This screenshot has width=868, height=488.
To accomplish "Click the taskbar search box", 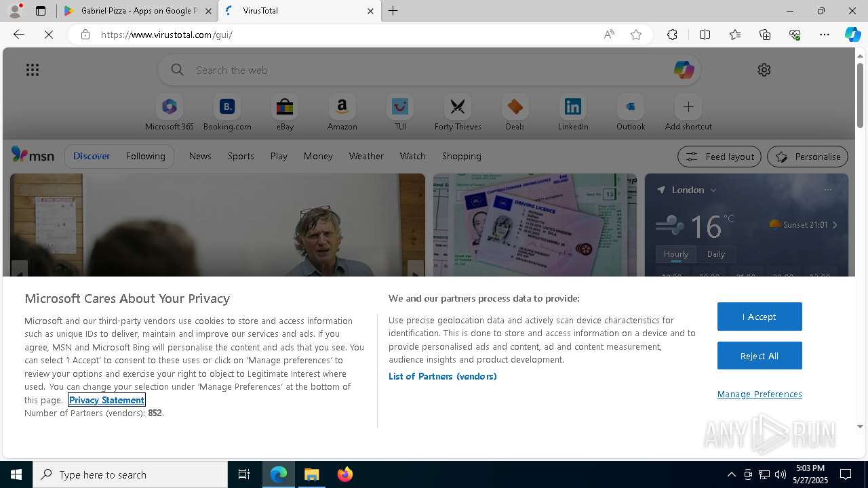I will 130,474.
